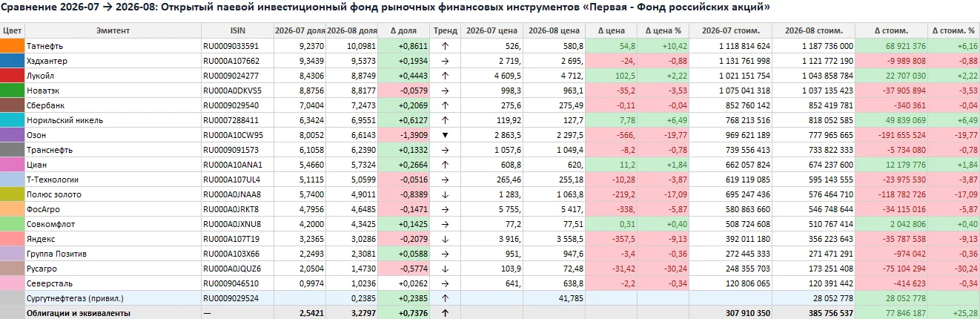This screenshot has height=319, width=980.
Task: Select Сургутнефтегаз (привил.) issuer cell
Action: 113,297
